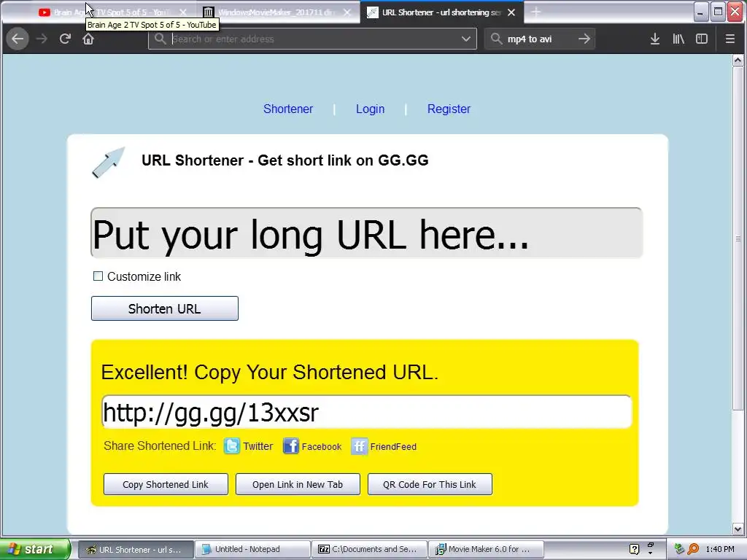Expand the address bar history dropdown
747x560 pixels.
pos(466,39)
